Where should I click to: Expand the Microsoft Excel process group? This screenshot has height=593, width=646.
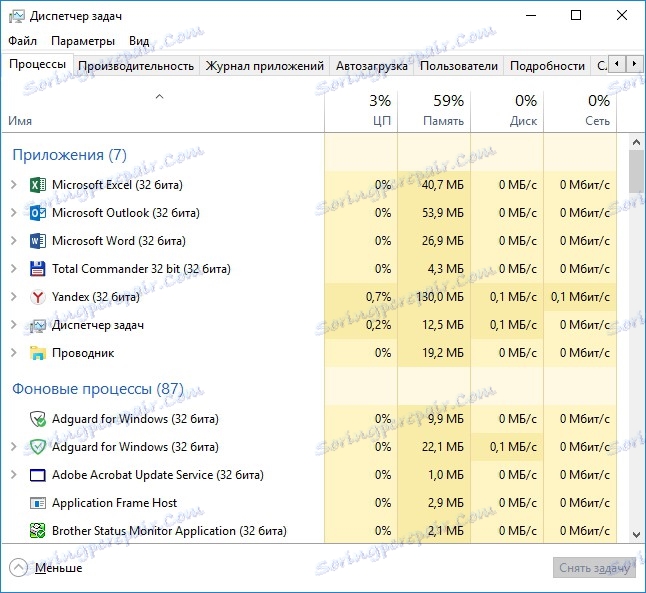coord(13,185)
